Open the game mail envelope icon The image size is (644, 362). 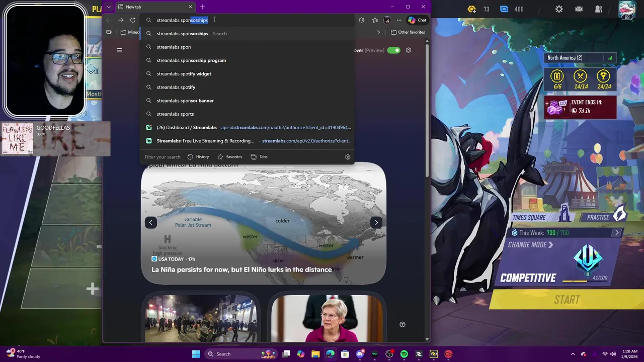click(x=579, y=9)
